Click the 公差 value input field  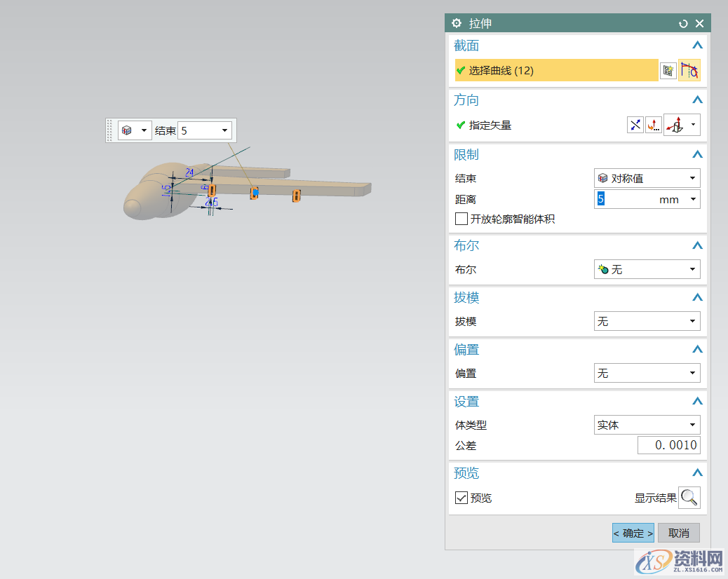click(668, 445)
